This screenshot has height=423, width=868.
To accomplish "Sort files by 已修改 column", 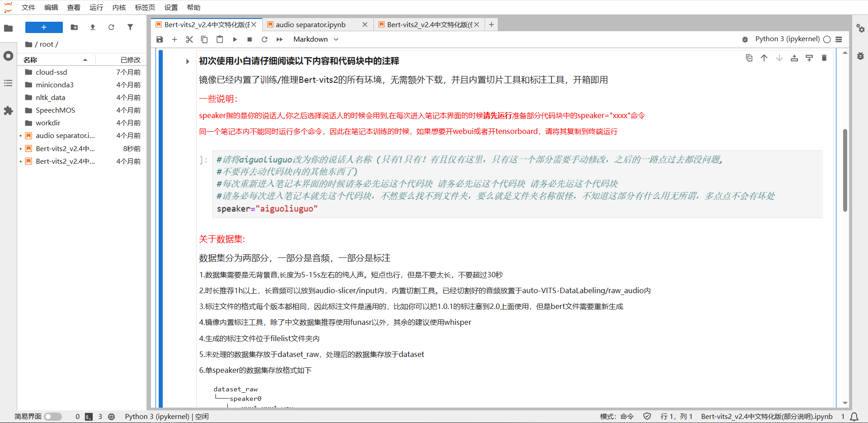I will (x=121, y=60).
